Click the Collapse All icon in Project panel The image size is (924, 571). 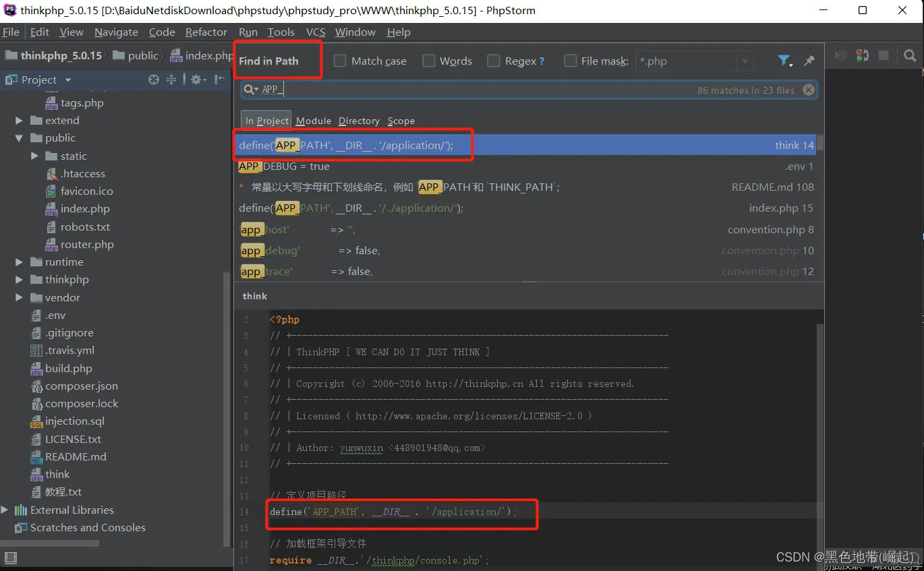(x=171, y=80)
